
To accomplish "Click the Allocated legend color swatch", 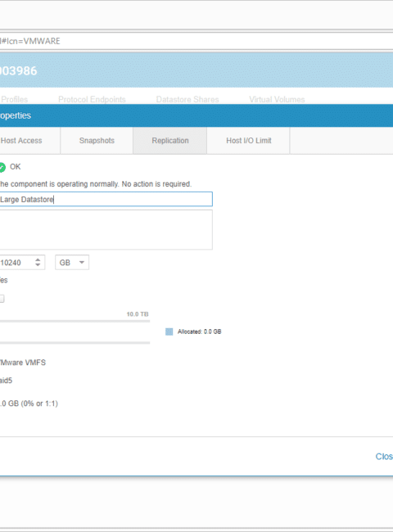I will (169, 331).
